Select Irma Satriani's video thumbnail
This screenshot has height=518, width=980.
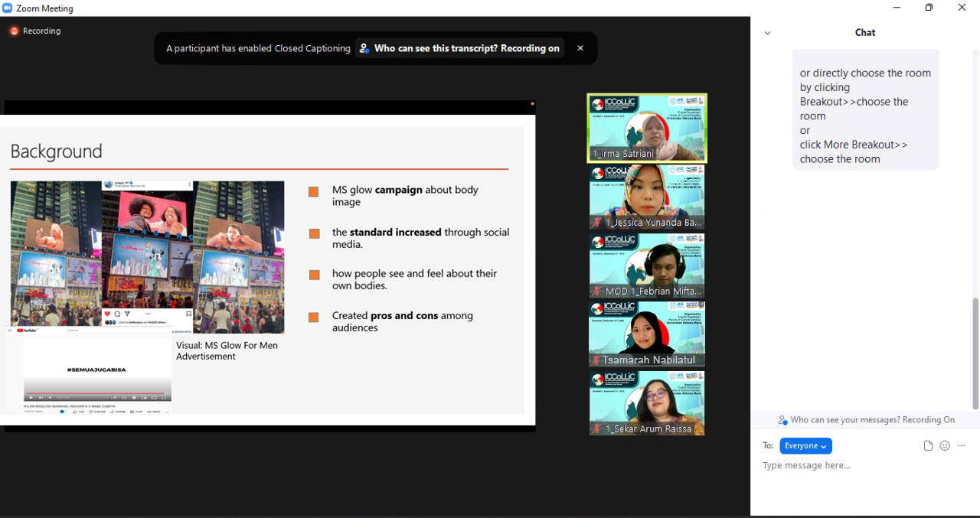coord(647,128)
